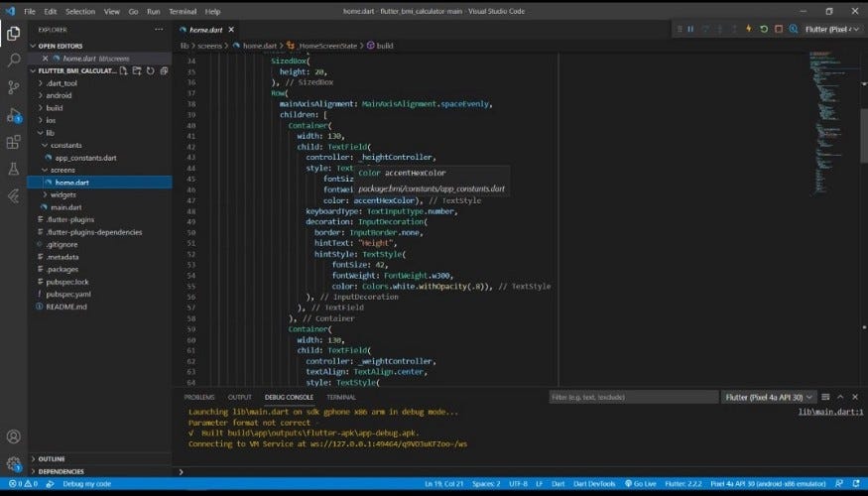Open the Flutter/Dart sidebar view icon
868x496 pixels.
click(x=13, y=195)
